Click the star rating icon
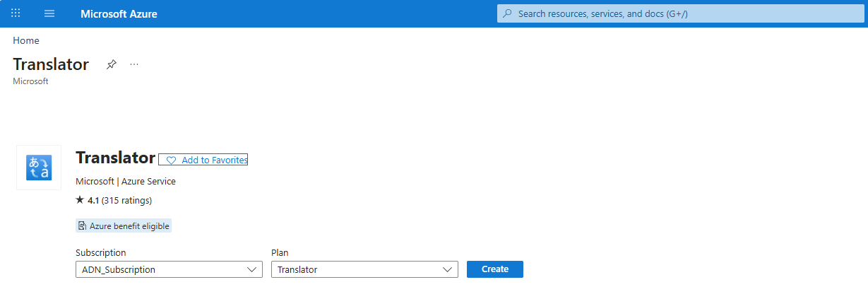868x299 pixels. point(80,200)
